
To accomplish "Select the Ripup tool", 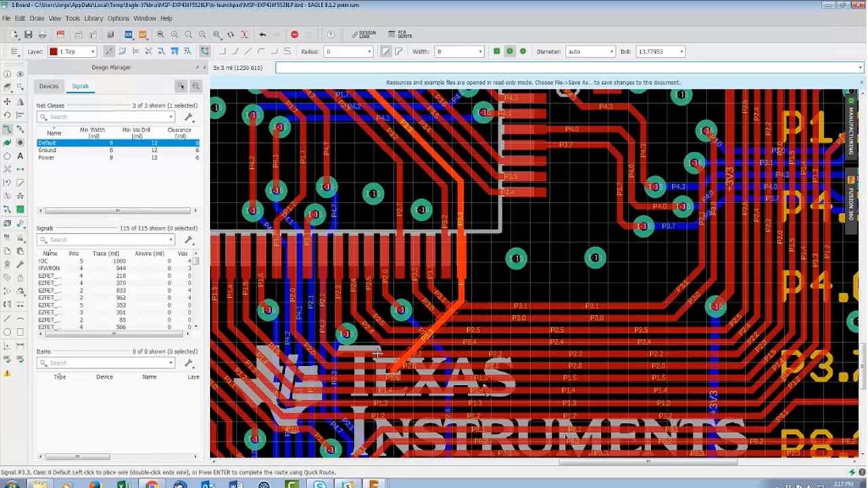I will [20, 129].
